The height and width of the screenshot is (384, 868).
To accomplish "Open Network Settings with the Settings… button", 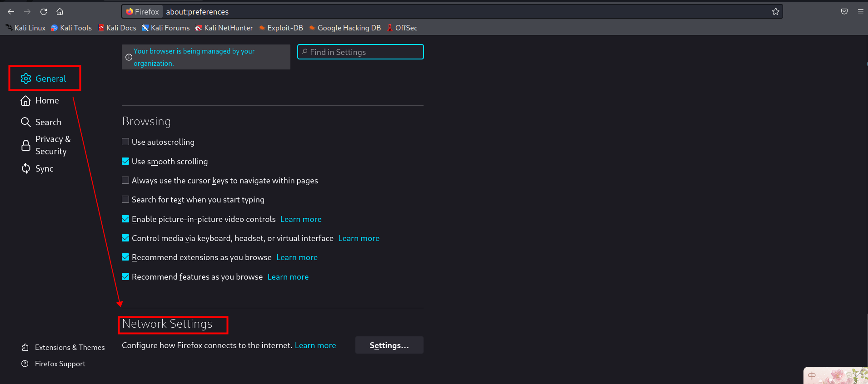I will [389, 345].
